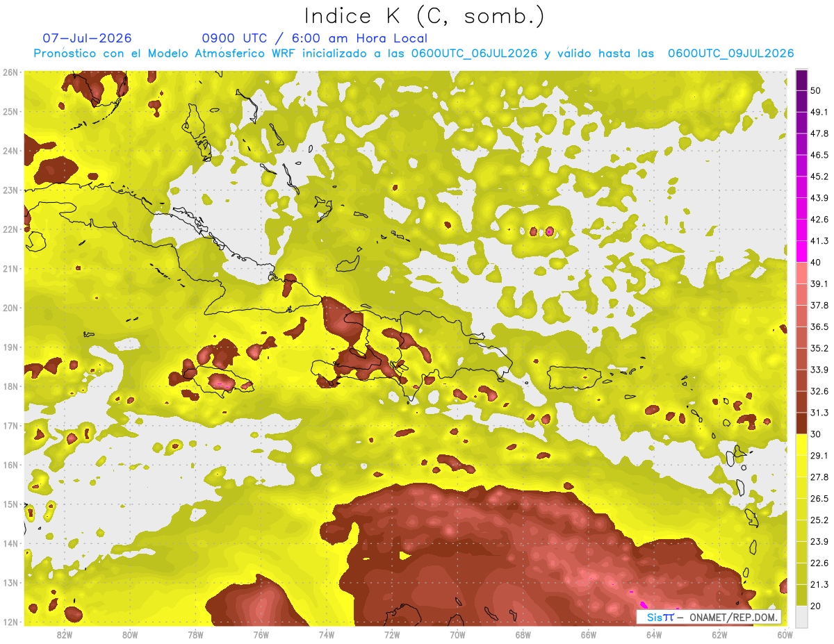The width and height of the screenshot is (834, 644).
Task: Click the colorbar label "22.6"
Action: [819, 563]
